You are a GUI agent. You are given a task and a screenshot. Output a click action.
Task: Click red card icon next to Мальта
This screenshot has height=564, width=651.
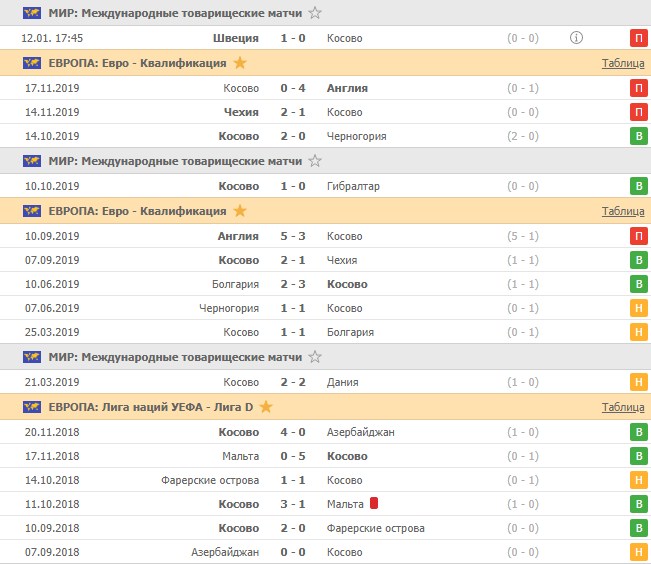374,503
